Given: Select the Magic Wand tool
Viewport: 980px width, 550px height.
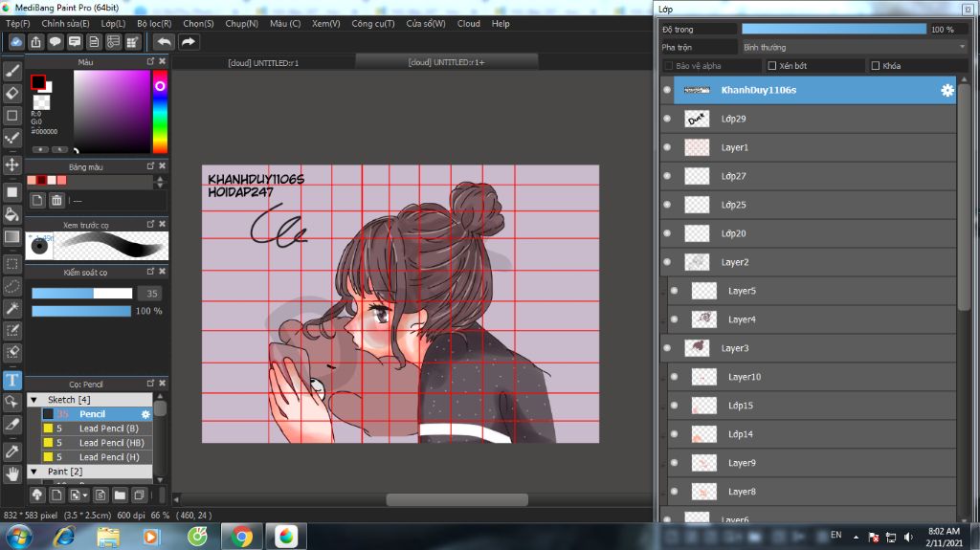Looking at the screenshot, I should (11, 308).
